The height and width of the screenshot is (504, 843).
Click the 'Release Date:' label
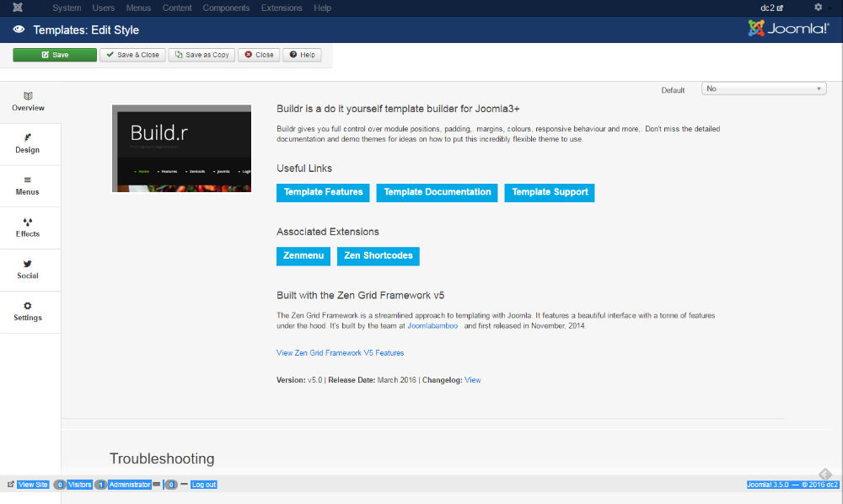coord(352,380)
